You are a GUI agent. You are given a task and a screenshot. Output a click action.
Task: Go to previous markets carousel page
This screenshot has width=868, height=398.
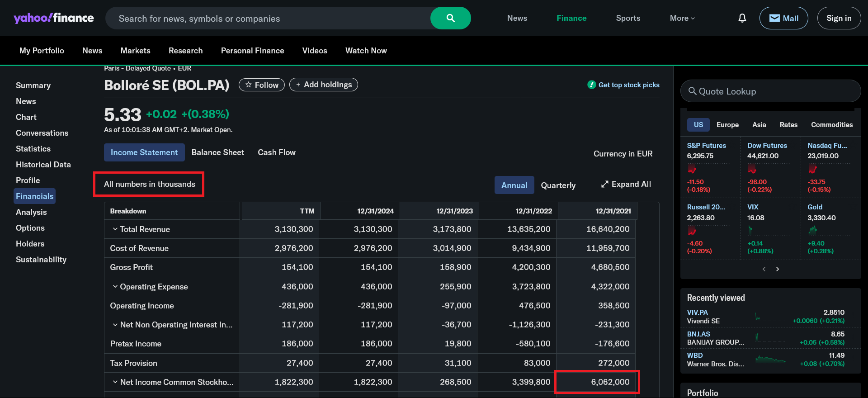point(764,269)
